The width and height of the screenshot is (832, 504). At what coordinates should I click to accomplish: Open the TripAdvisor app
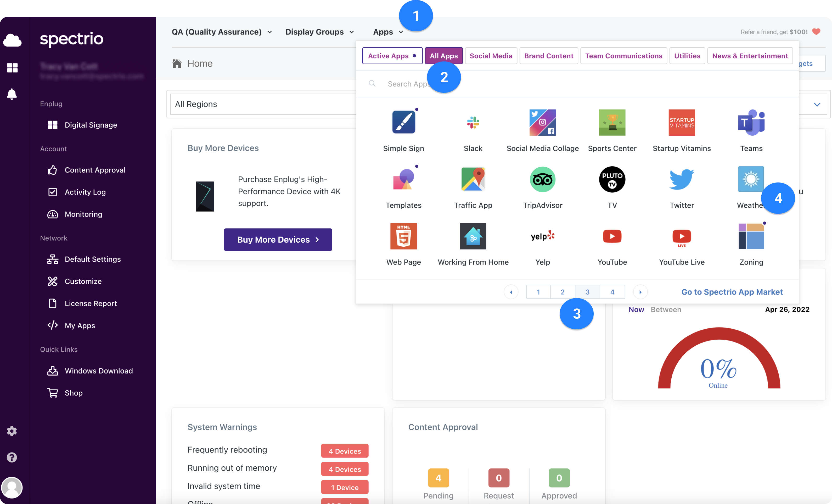[543, 180]
